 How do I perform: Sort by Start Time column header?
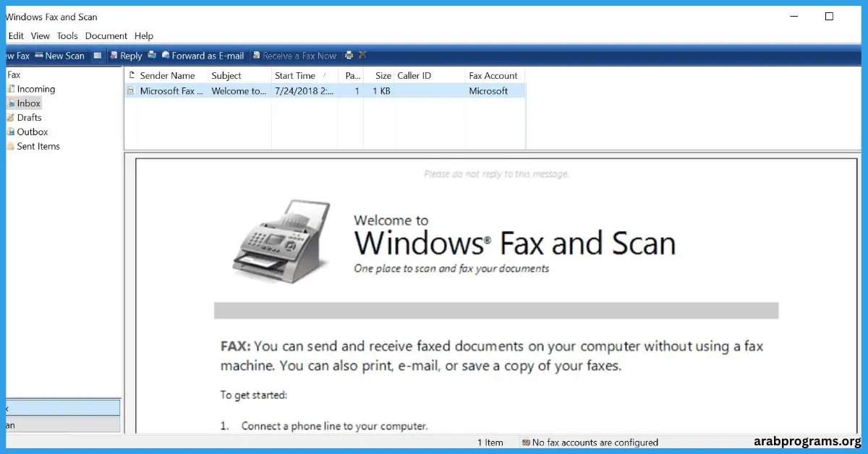point(305,75)
